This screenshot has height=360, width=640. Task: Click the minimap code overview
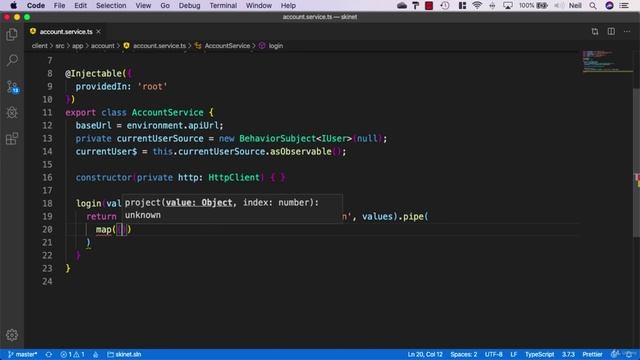(x=607, y=62)
